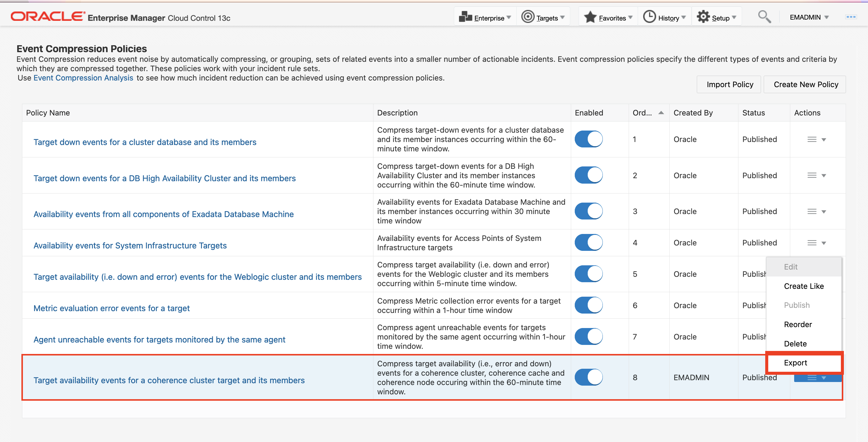Click the Favorites star icon

(590, 17)
